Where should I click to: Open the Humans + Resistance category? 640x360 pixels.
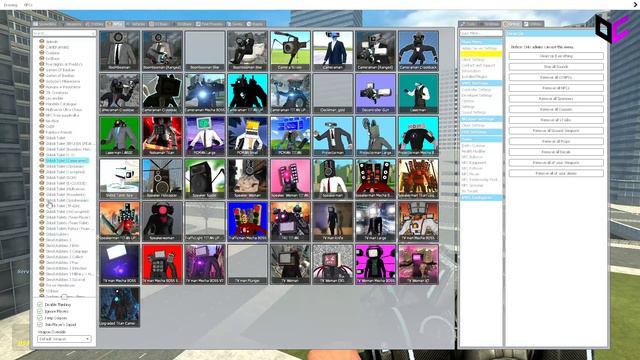click(63, 87)
